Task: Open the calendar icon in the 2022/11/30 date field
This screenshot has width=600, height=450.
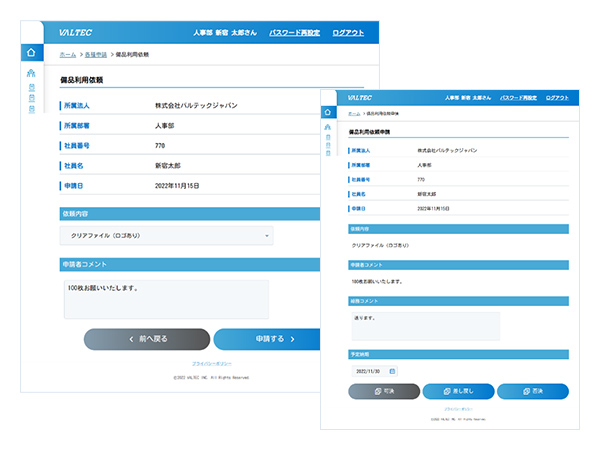Action: (x=392, y=371)
